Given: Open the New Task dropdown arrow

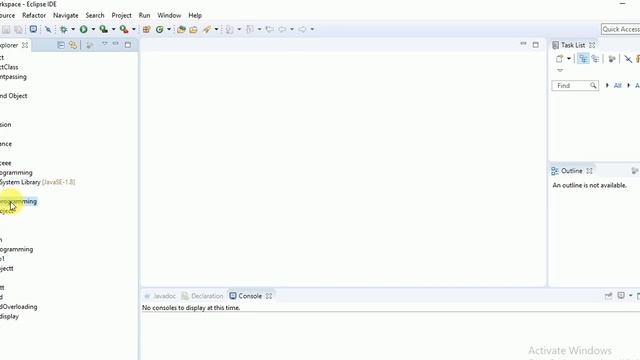Looking at the screenshot, I should click(569, 59).
